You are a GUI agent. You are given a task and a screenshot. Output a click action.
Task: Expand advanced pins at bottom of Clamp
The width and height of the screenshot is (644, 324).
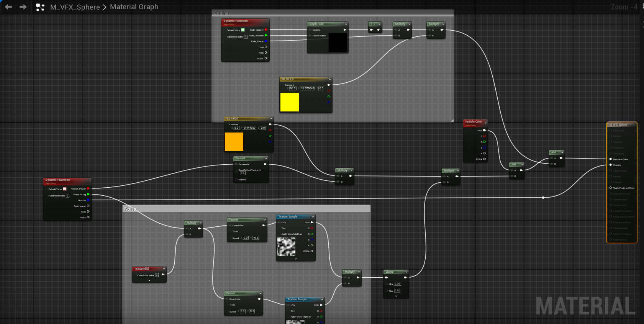(x=396, y=296)
